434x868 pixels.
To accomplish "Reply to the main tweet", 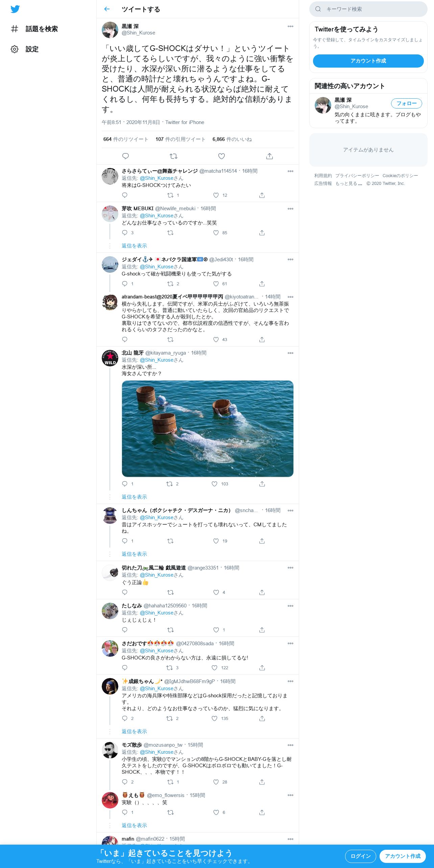I will click(125, 156).
